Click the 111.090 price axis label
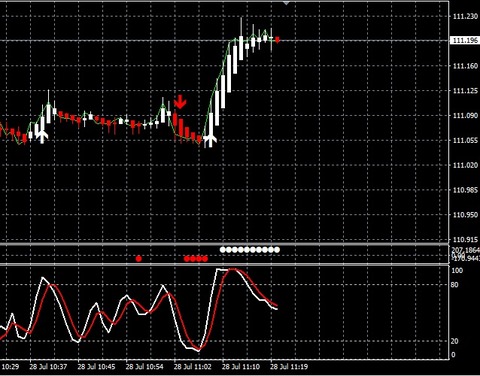480x376 pixels. tap(465, 116)
